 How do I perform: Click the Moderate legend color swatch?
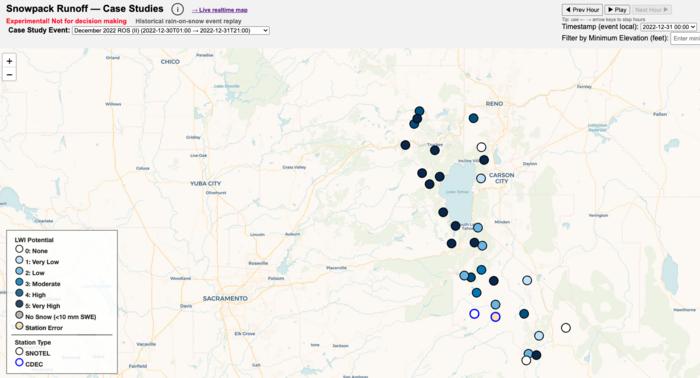click(x=19, y=282)
